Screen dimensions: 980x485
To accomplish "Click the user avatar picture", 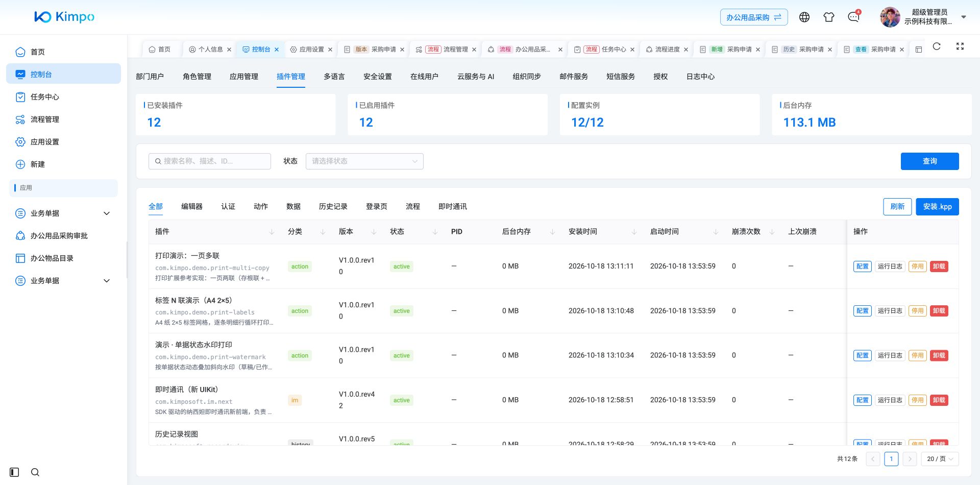I will click(x=890, y=17).
